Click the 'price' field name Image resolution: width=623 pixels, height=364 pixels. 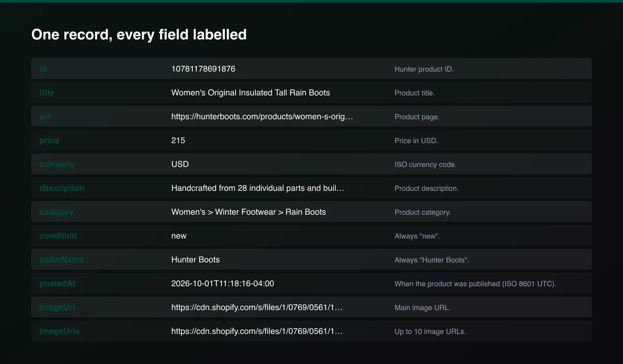click(x=49, y=140)
